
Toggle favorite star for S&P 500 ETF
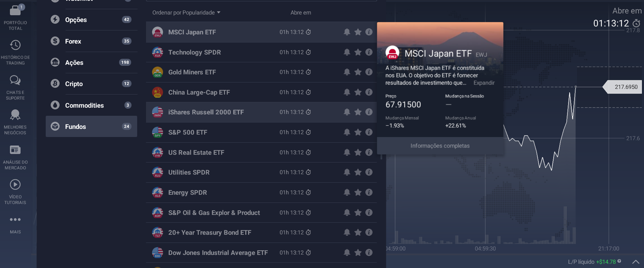358,132
